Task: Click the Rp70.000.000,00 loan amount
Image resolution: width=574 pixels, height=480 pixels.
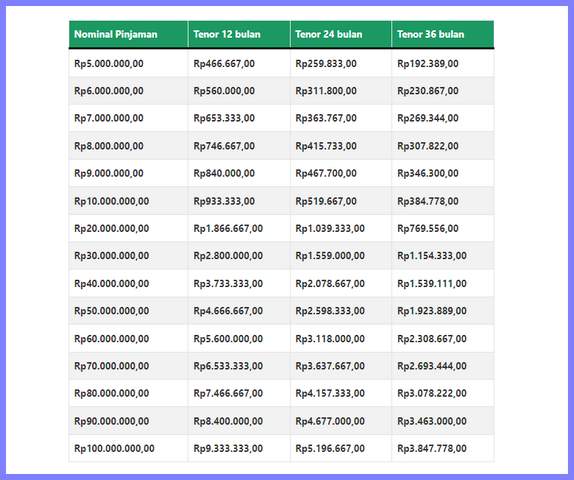Action: coord(112,366)
